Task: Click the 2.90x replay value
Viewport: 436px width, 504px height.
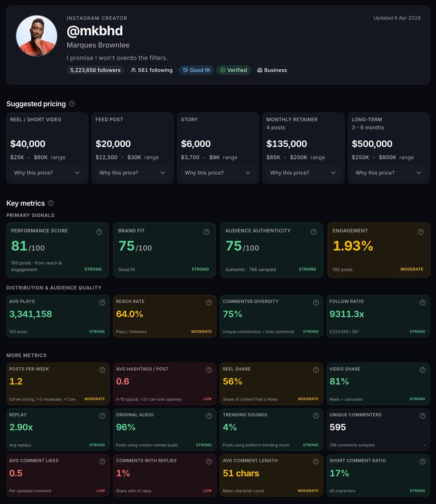Action: [x=21, y=427]
